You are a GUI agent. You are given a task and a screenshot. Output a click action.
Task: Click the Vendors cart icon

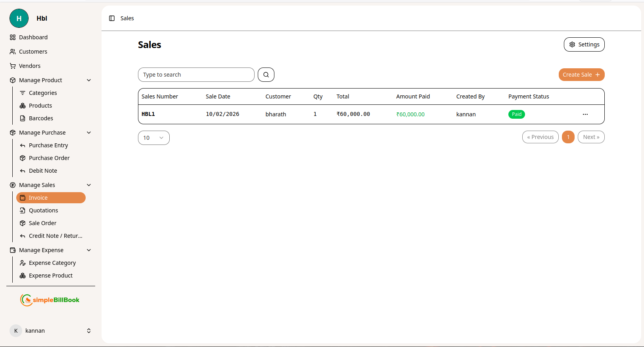(x=13, y=66)
